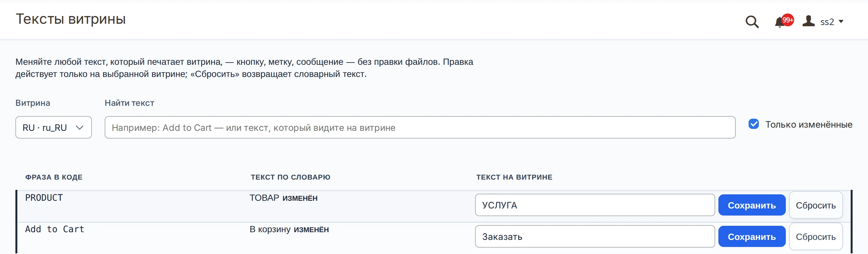Click the ТОВАР dictionary text
This screenshot has height=254, width=868.
coord(264,198)
